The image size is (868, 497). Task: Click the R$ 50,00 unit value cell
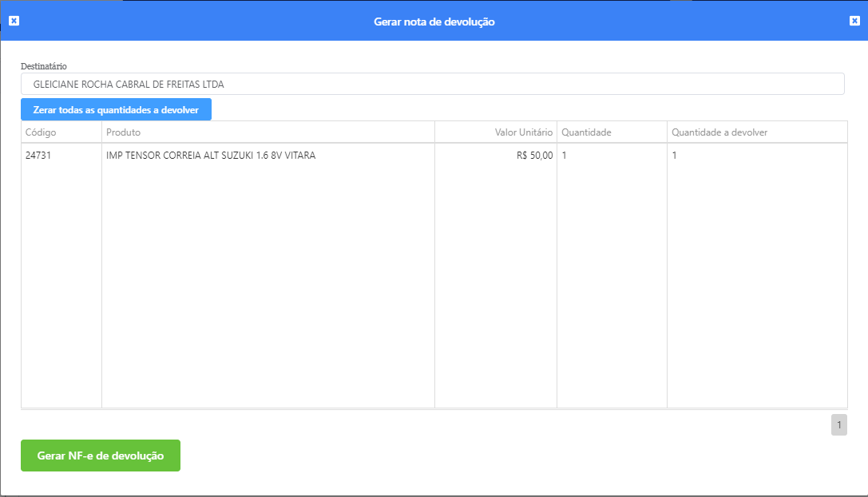(x=534, y=156)
